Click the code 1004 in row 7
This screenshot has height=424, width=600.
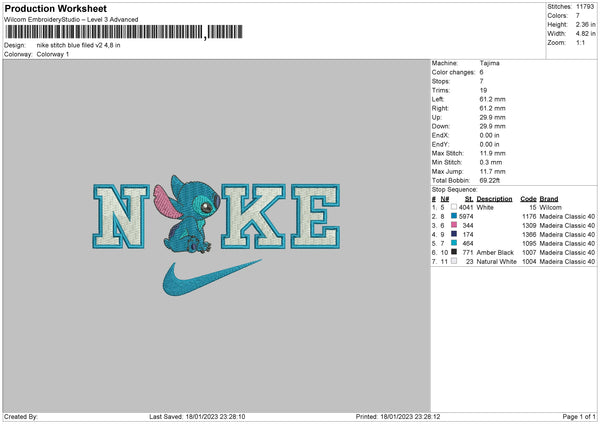point(529,262)
